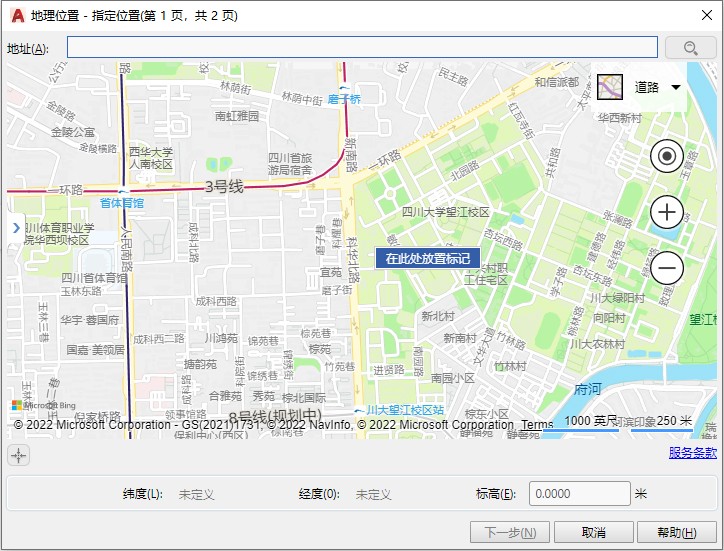Screen dimensions: 724x551
Task: Click the 国嘉·美领居 map label
Action: pos(95,350)
